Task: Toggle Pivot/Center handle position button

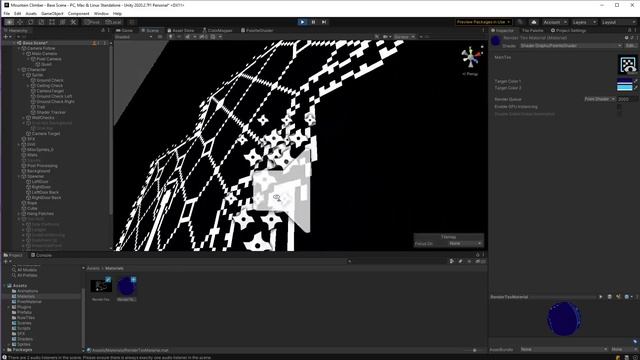Action: 92,22
